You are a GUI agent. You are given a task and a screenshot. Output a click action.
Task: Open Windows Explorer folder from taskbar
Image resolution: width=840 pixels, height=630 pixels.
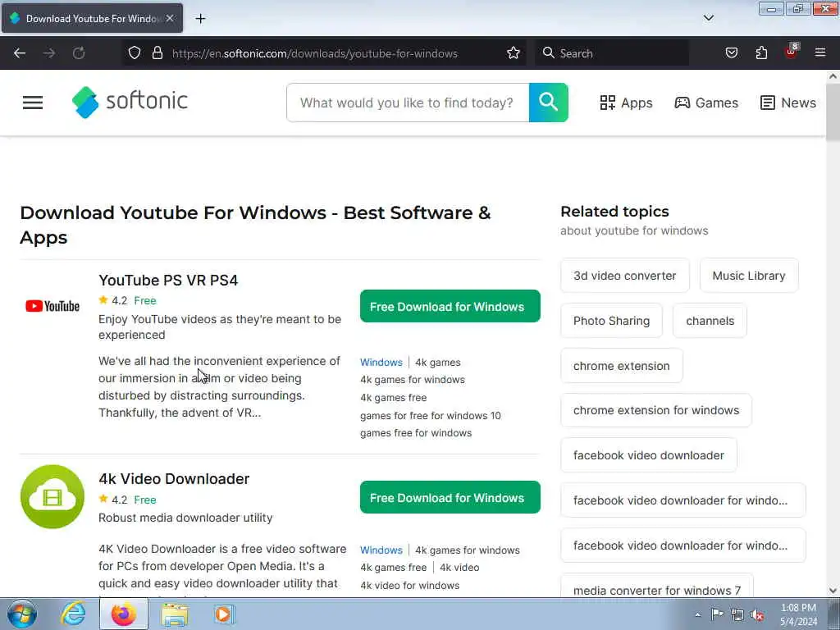[x=175, y=614]
